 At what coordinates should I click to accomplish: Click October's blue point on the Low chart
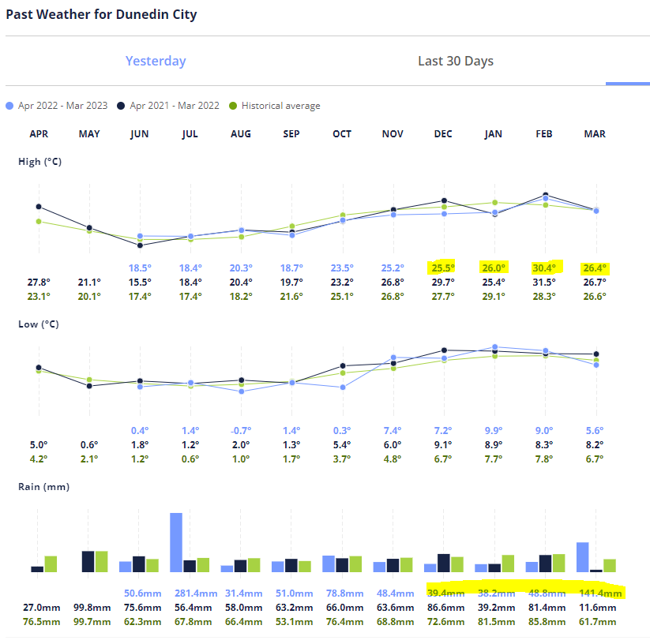[342, 388]
